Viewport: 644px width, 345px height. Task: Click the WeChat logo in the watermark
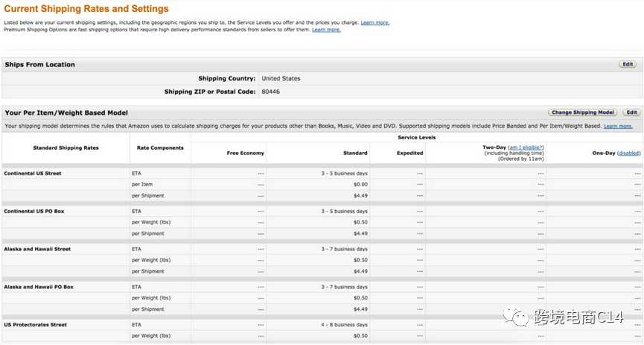coord(519,319)
